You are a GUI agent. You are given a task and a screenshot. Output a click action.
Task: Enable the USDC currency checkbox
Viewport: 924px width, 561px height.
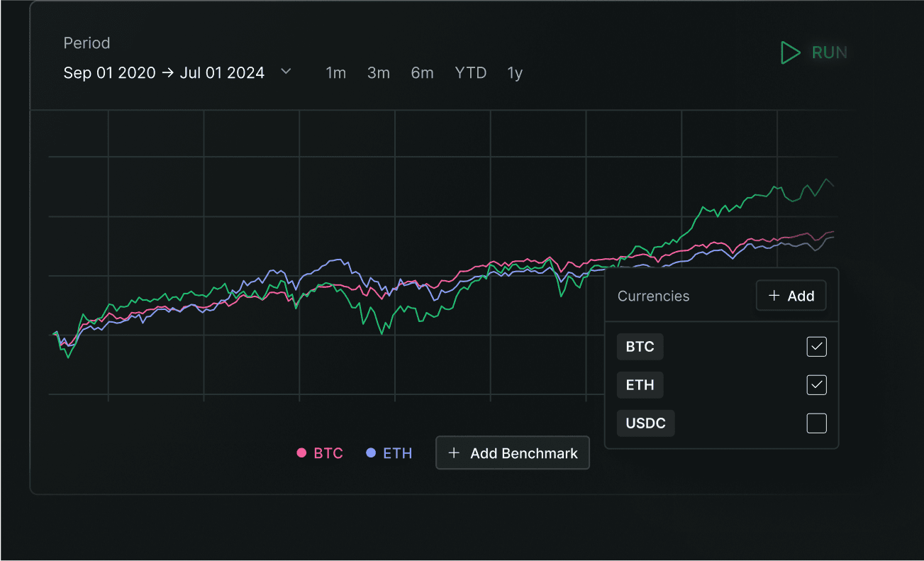click(x=816, y=423)
